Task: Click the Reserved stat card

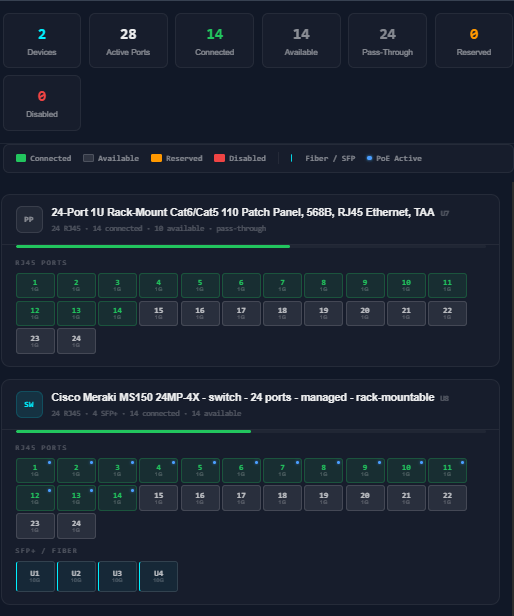Action: [x=474, y=40]
